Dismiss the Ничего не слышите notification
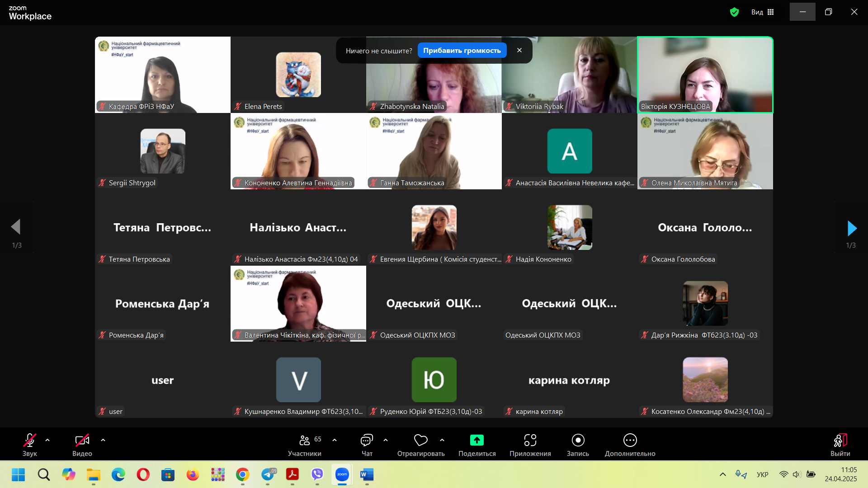 pos(519,51)
